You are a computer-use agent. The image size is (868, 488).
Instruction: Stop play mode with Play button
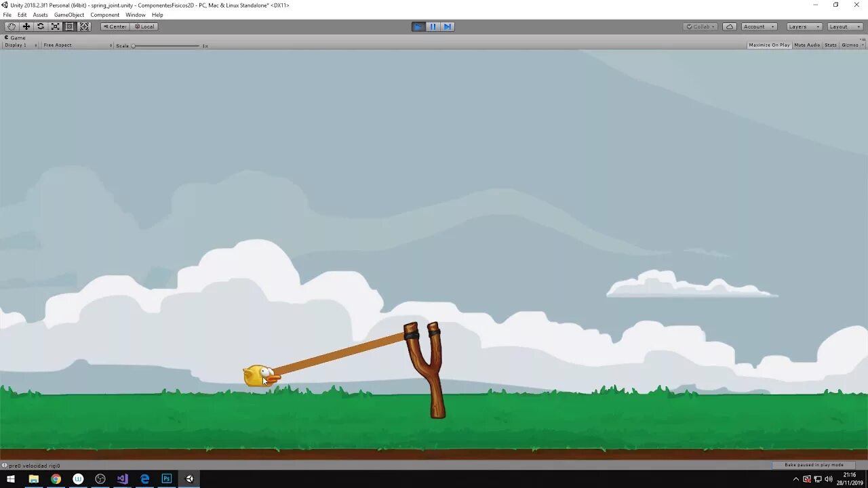click(418, 26)
